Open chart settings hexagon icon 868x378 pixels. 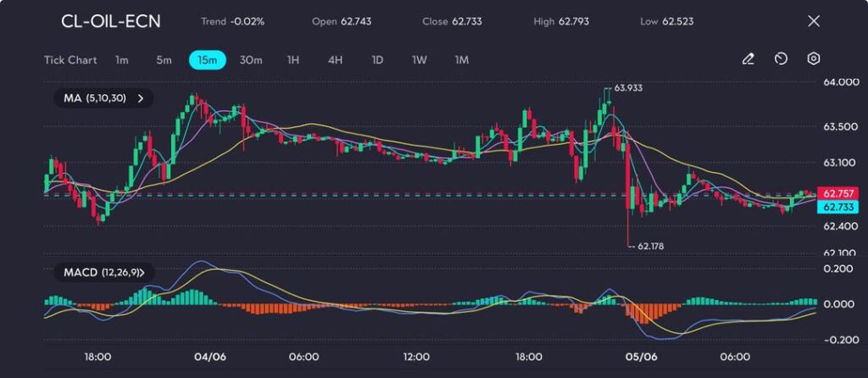(x=814, y=59)
